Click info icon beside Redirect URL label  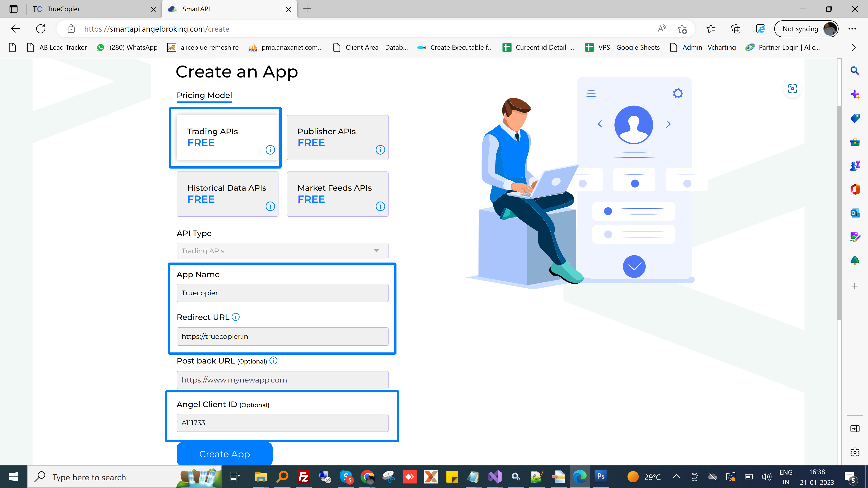(236, 317)
